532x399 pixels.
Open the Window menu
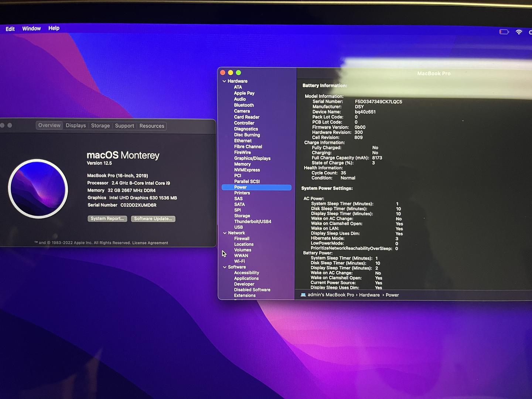[x=31, y=28]
